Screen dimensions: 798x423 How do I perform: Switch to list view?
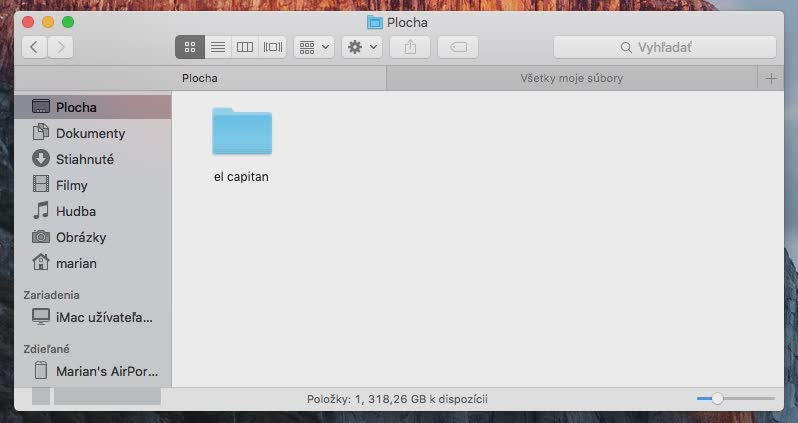218,47
